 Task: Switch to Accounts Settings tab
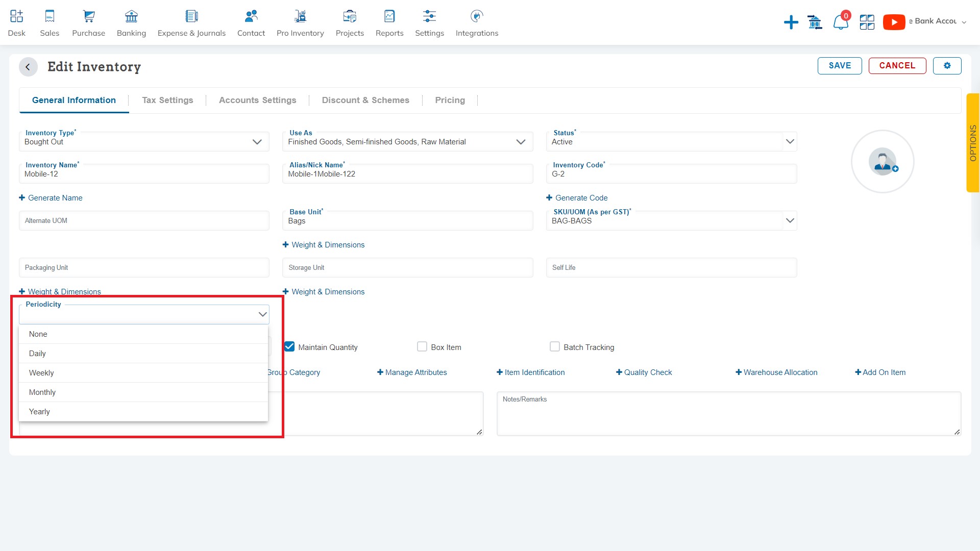pyautogui.click(x=257, y=101)
